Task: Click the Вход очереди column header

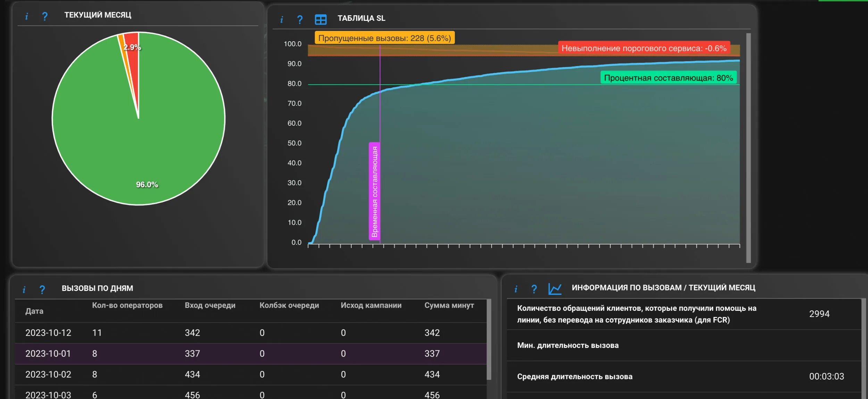Action: tap(210, 305)
